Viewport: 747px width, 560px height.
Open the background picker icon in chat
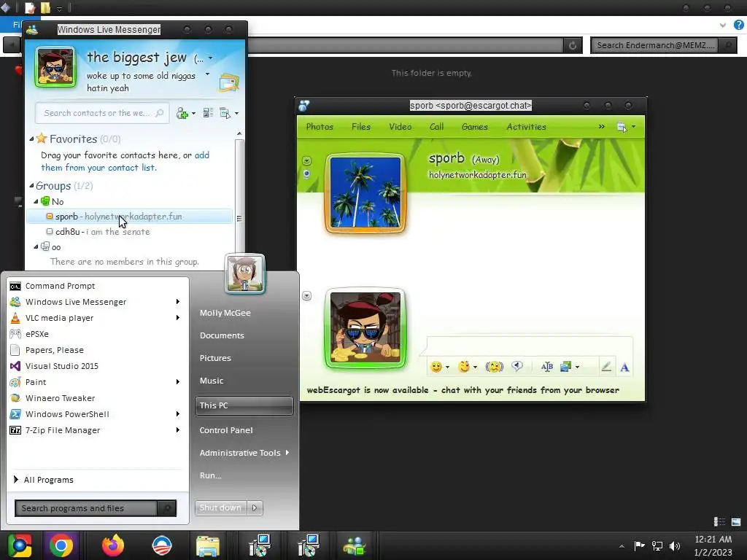tap(566, 367)
